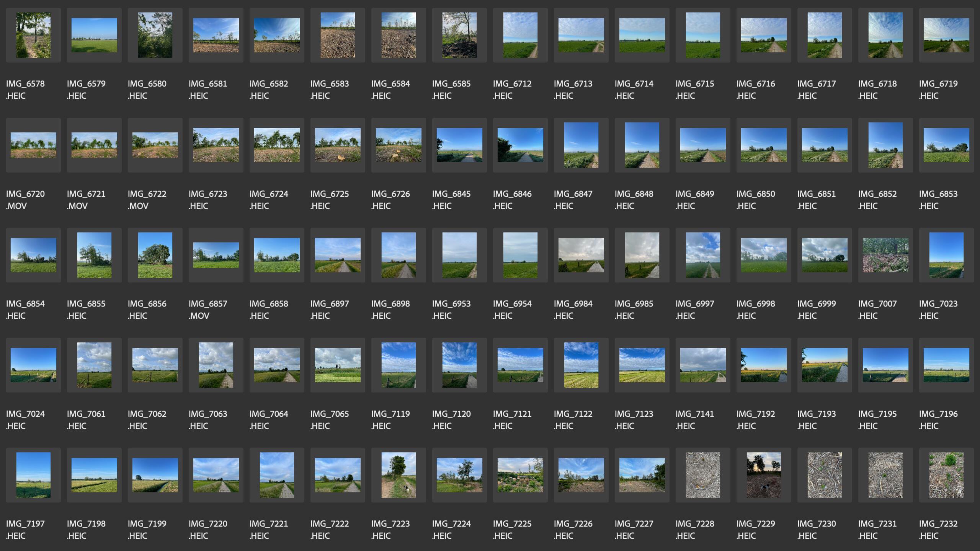Select the IMG_6857.MOV video file

pyautogui.click(x=216, y=255)
